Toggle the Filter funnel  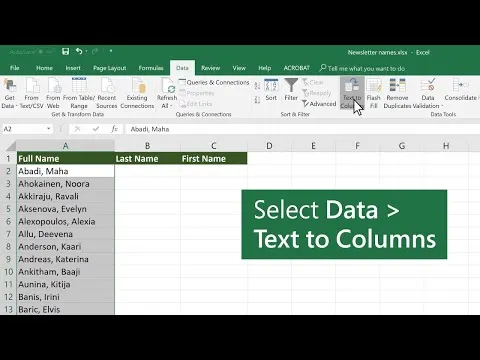point(291,90)
